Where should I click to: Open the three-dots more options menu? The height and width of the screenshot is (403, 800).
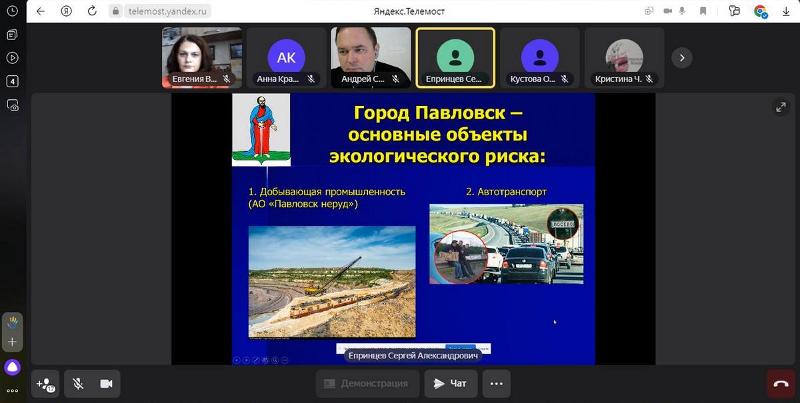496,383
